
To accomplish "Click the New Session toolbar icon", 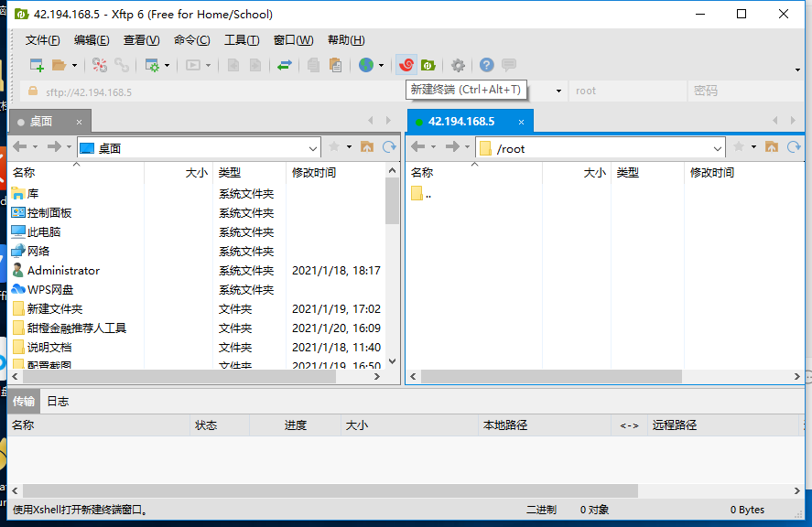I will click(37, 65).
